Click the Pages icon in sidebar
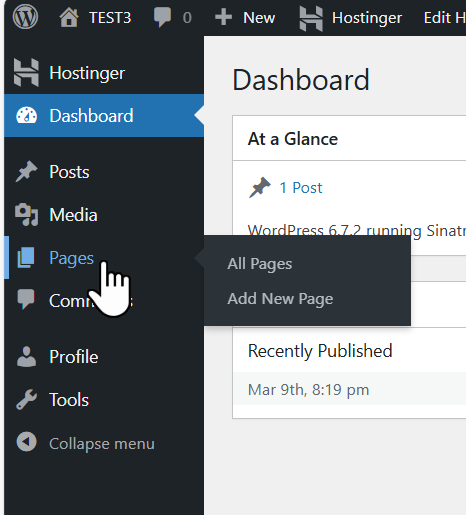The width and height of the screenshot is (466, 515). tap(26, 257)
